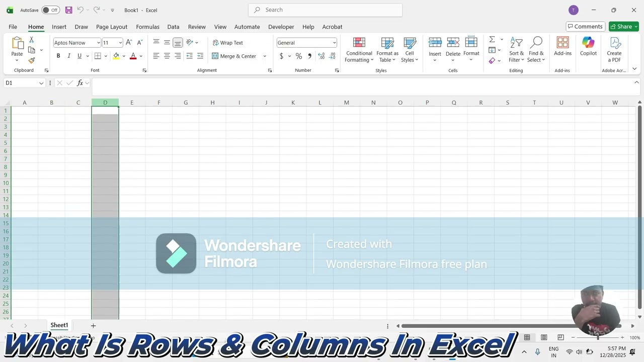Click the middle align icon

tap(167, 42)
